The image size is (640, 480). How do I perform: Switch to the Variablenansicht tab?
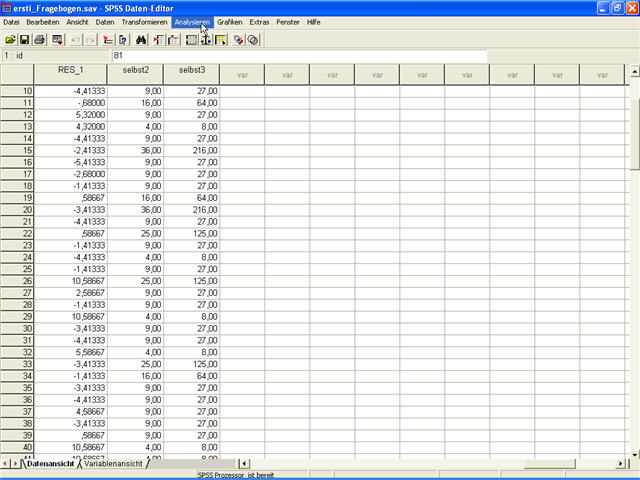tap(115, 463)
